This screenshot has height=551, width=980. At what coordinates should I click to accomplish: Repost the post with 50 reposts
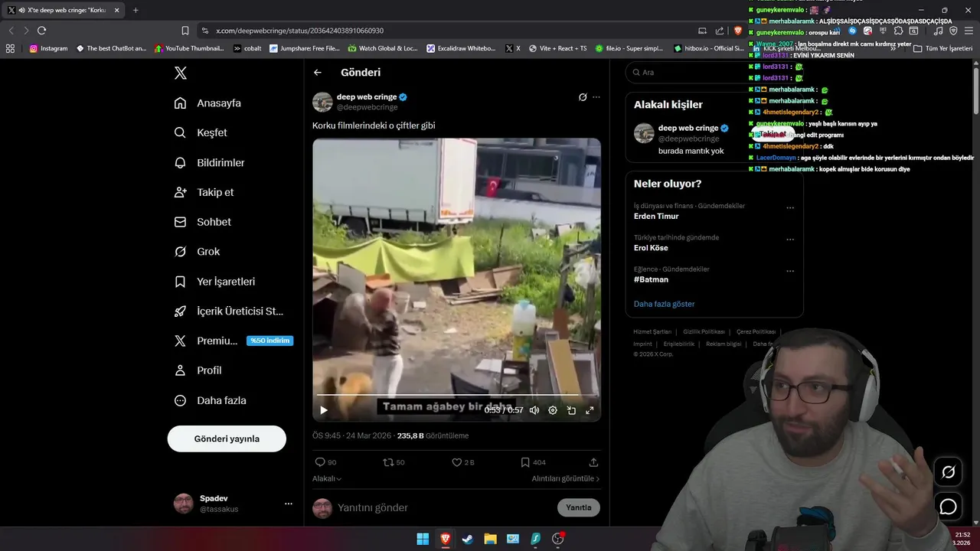coord(394,462)
